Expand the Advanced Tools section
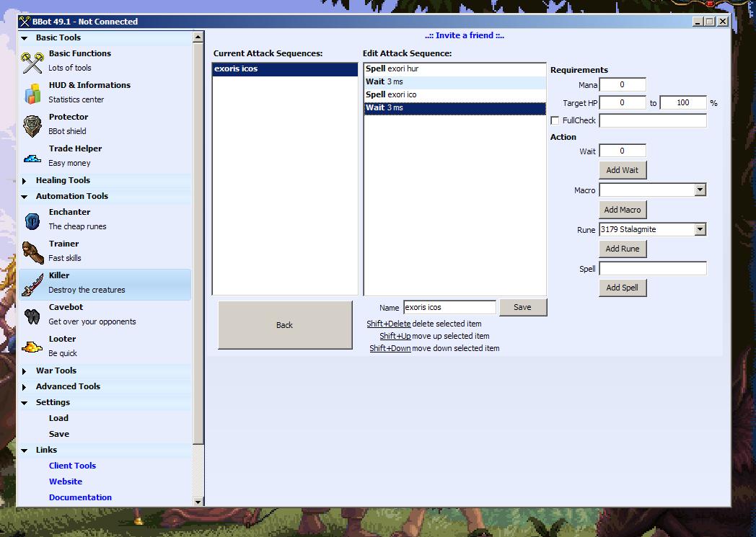The image size is (756, 537). [x=68, y=386]
